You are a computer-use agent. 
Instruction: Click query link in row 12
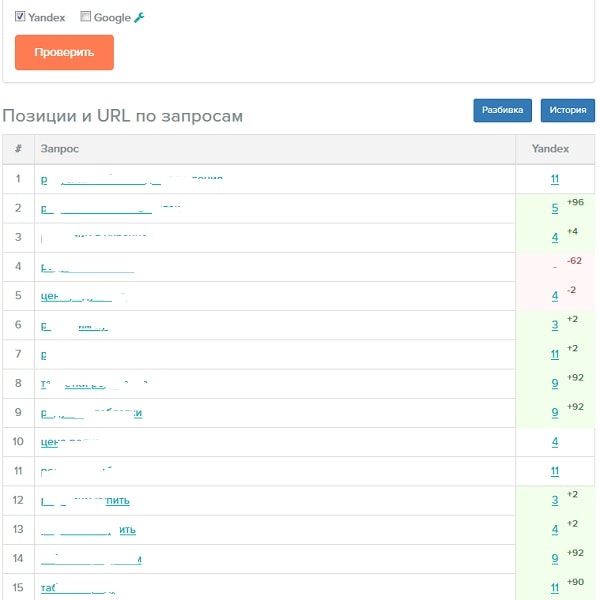pos(86,500)
